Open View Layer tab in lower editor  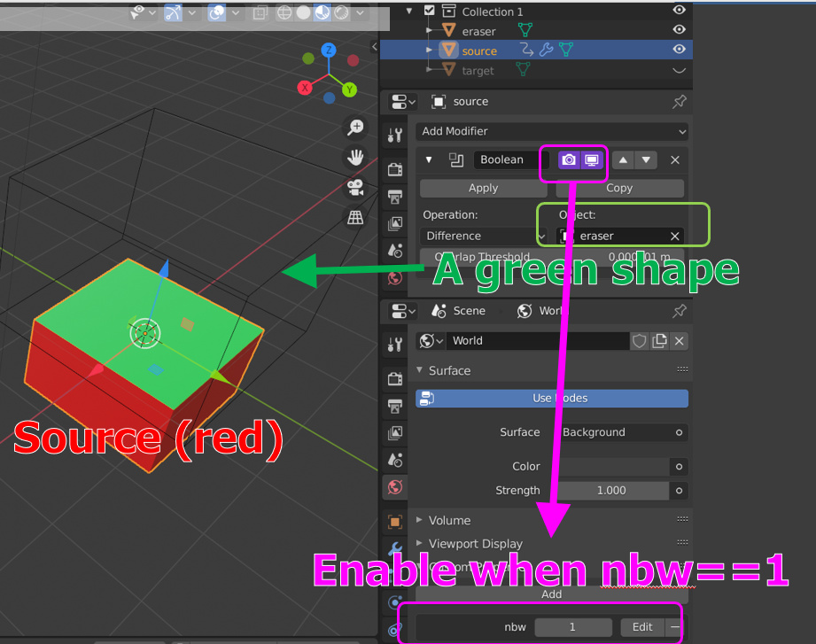tap(395, 433)
